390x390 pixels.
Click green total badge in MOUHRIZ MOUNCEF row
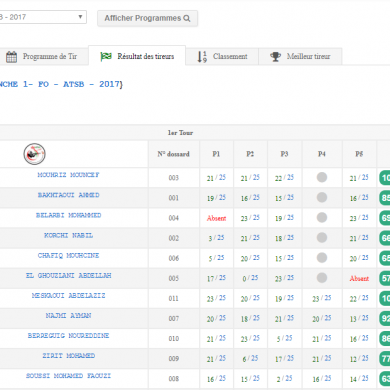(x=385, y=178)
